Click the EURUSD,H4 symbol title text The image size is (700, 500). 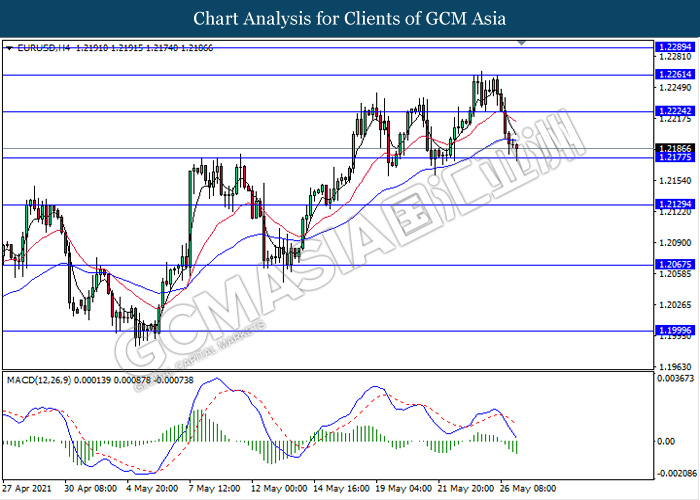[44, 48]
